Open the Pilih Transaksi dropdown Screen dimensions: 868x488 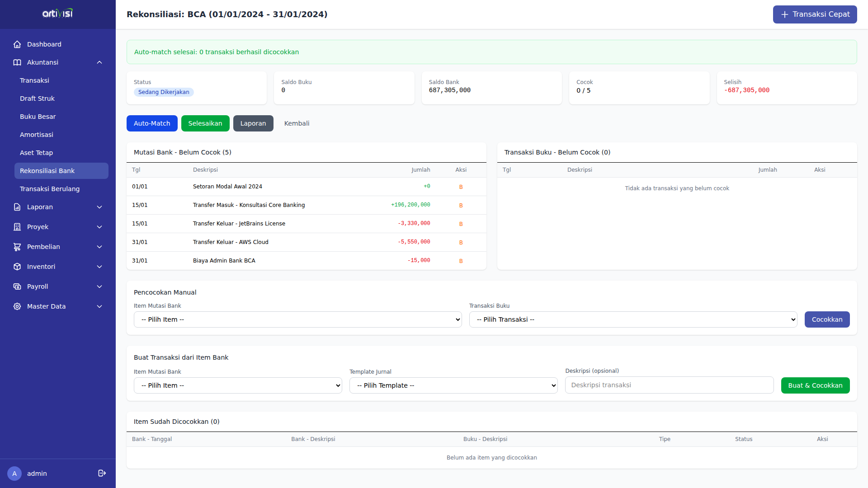633,319
